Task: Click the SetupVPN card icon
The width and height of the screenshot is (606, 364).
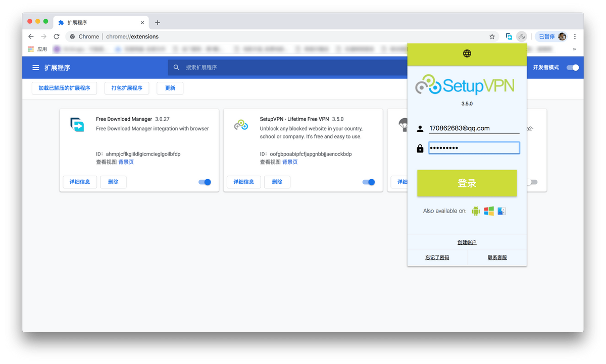Action: point(241,124)
